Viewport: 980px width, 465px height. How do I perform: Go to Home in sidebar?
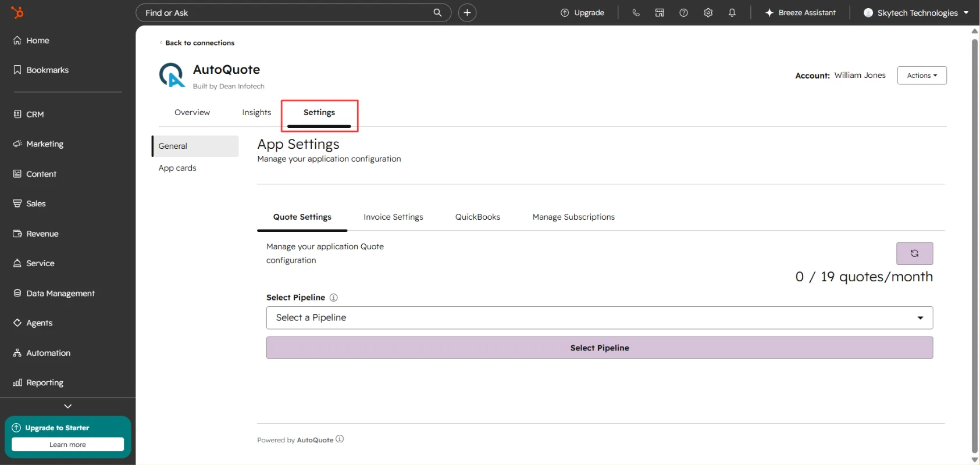31,40
